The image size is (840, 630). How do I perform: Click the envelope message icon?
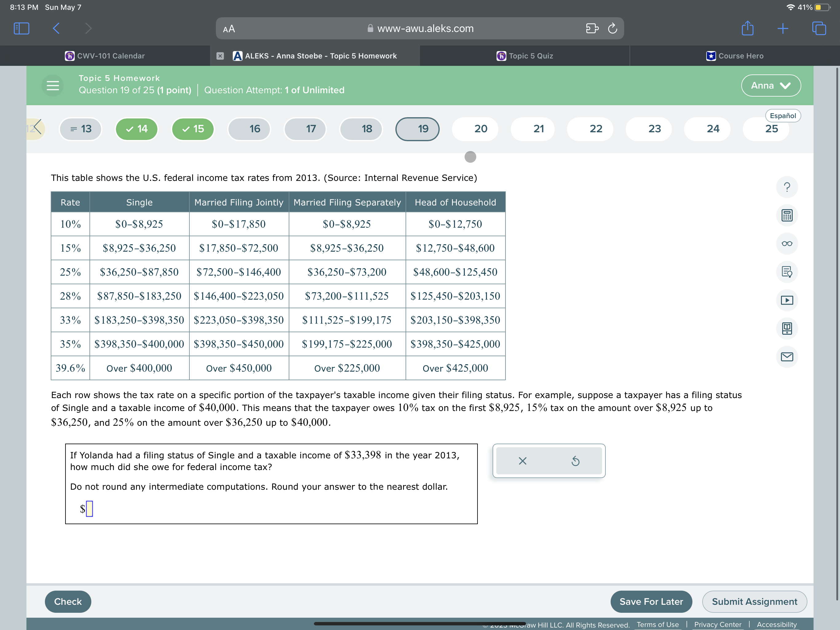787,357
